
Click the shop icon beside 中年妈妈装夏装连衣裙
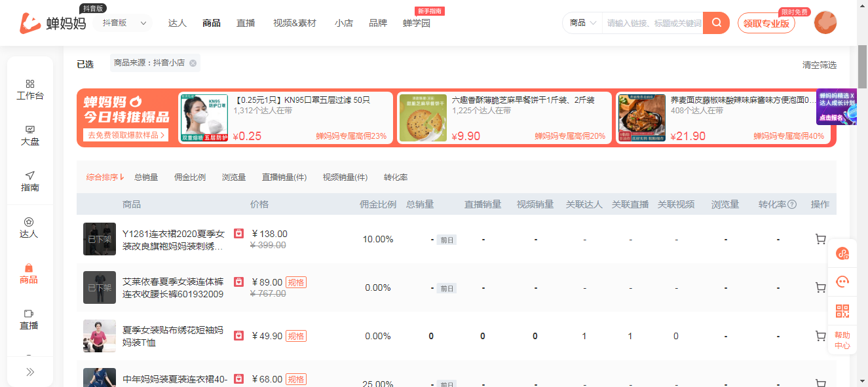[239, 379]
